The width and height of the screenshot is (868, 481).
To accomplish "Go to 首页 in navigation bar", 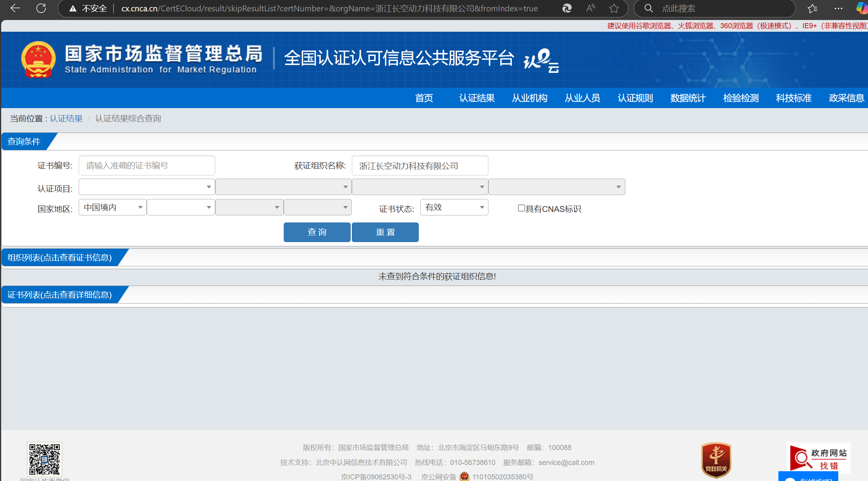I will pos(424,98).
